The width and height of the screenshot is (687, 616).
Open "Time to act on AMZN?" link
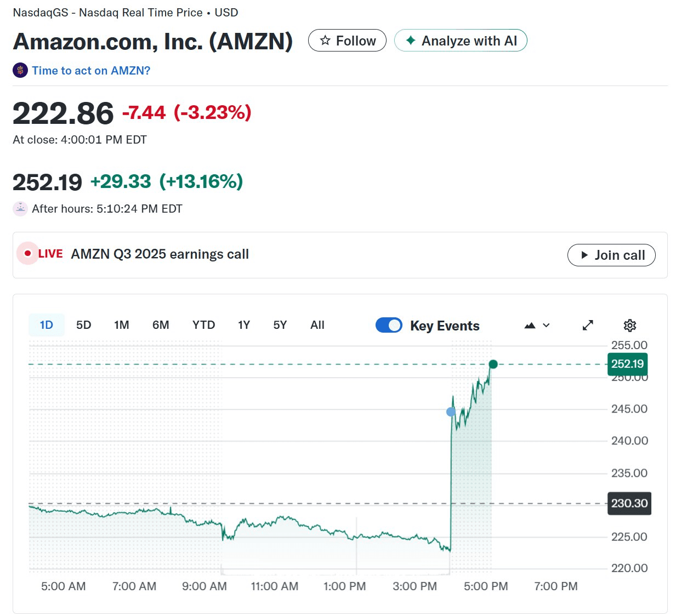pos(91,71)
